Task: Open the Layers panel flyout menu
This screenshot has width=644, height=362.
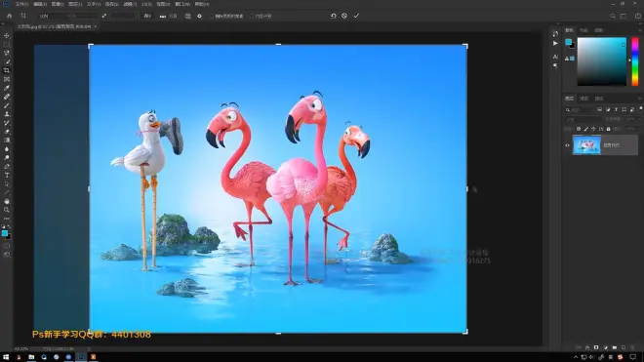Action: click(x=640, y=99)
